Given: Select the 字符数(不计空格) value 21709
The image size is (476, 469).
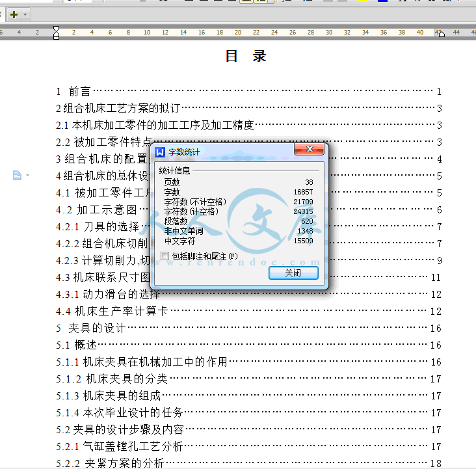Looking at the screenshot, I should coord(303,202).
